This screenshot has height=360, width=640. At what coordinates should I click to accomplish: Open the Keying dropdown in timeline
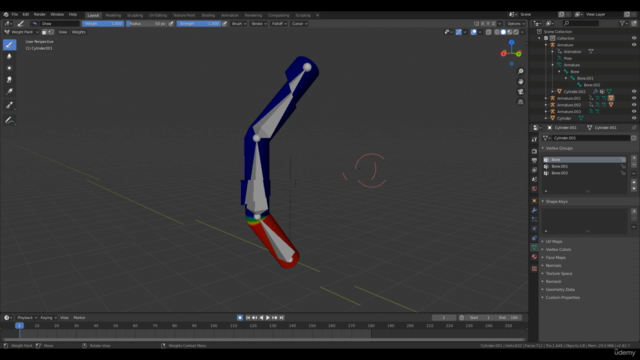pyautogui.click(x=48, y=318)
